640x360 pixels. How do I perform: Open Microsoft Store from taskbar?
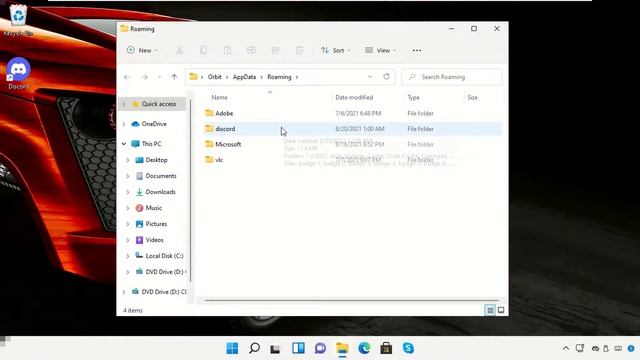tap(386, 348)
